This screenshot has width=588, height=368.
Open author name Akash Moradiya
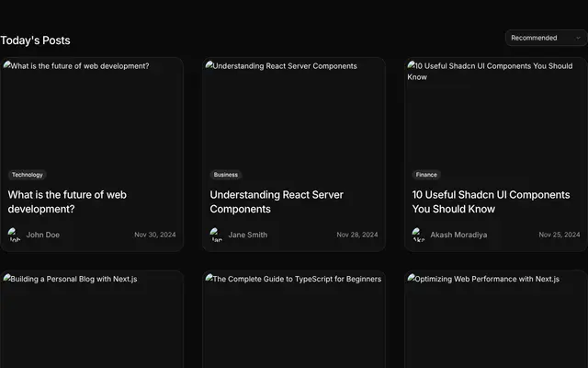click(458, 236)
